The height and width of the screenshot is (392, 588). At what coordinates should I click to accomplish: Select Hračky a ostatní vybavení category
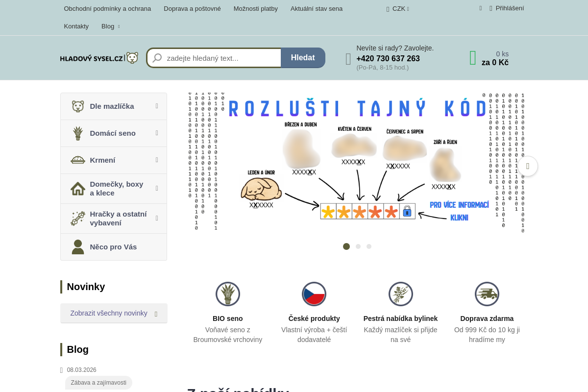(x=114, y=219)
